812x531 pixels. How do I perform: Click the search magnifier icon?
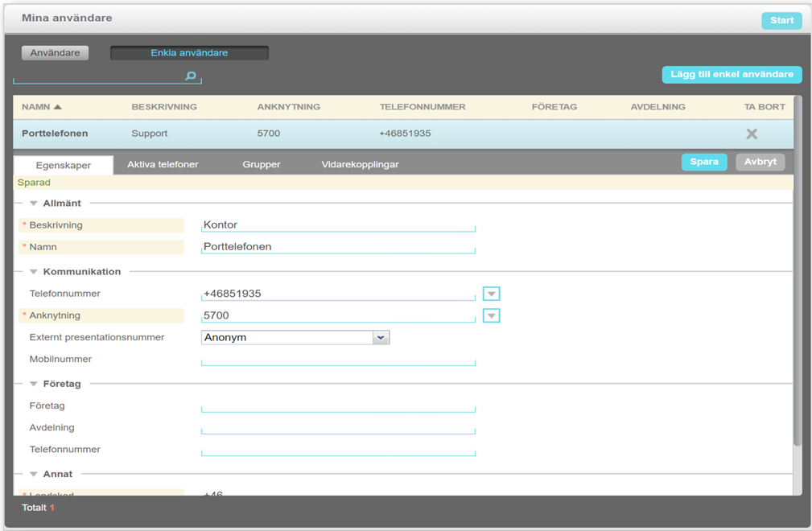tap(191, 76)
